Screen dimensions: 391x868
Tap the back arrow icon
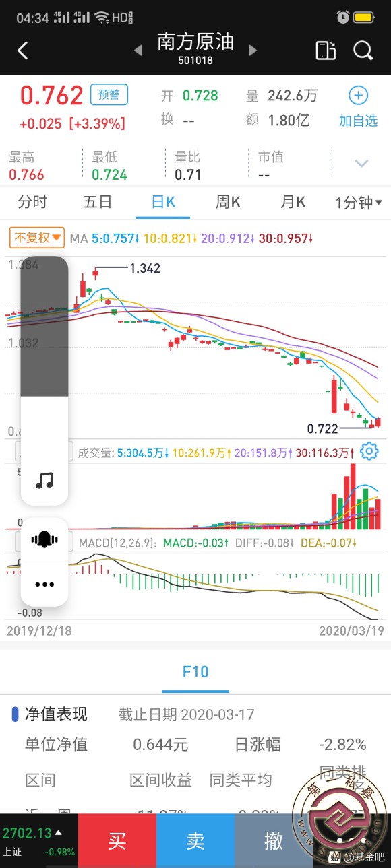pyautogui.click(x=23, y=51)
